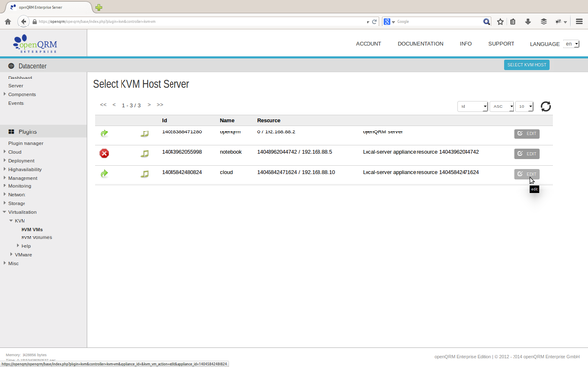Bookmark this page with the star icon
This screenshot has width=588, height=367.
pyautogui.click(x=500, y=22)
